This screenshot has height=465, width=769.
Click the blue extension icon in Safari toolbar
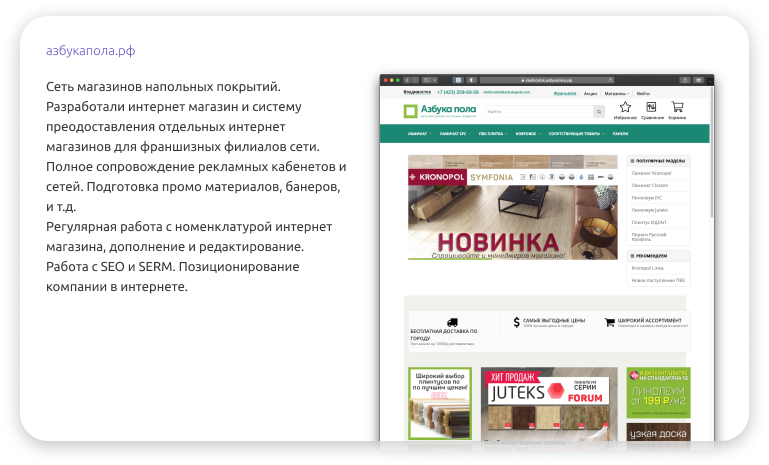[458, 80]
